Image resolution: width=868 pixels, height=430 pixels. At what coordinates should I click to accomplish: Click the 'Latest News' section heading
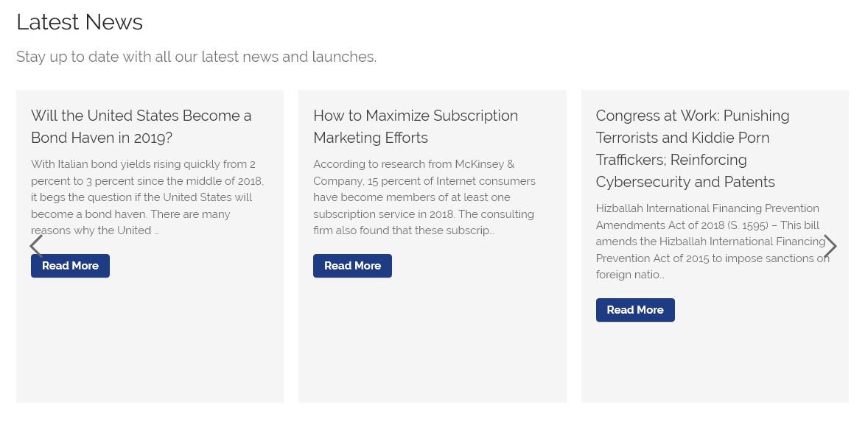click(x=80, y=22)
